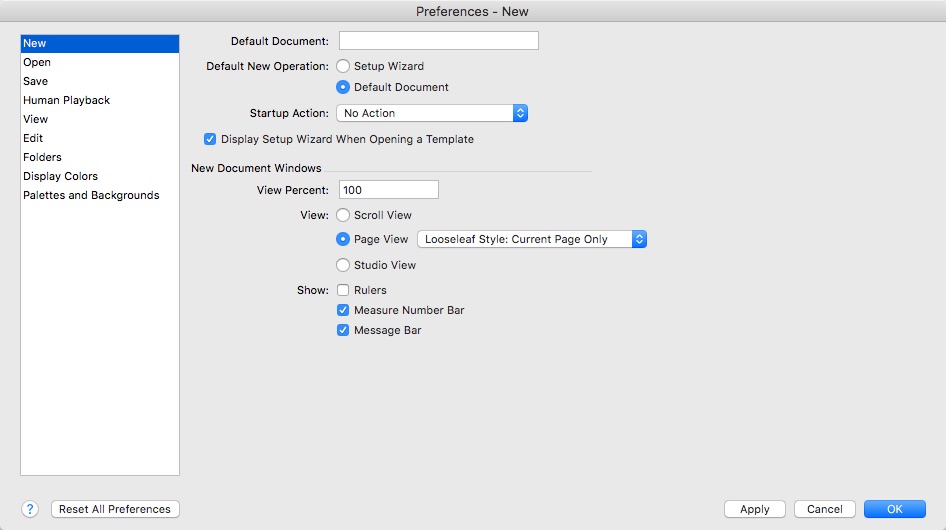946x530 pixels.
Task: Open Folders preferences category
Action: coord(43,157)
